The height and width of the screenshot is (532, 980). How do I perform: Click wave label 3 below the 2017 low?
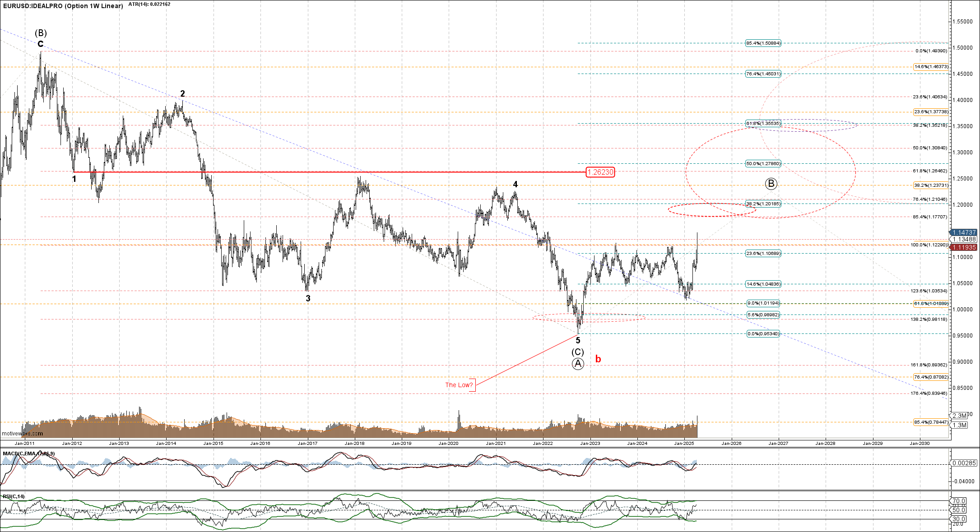(308, 298)
